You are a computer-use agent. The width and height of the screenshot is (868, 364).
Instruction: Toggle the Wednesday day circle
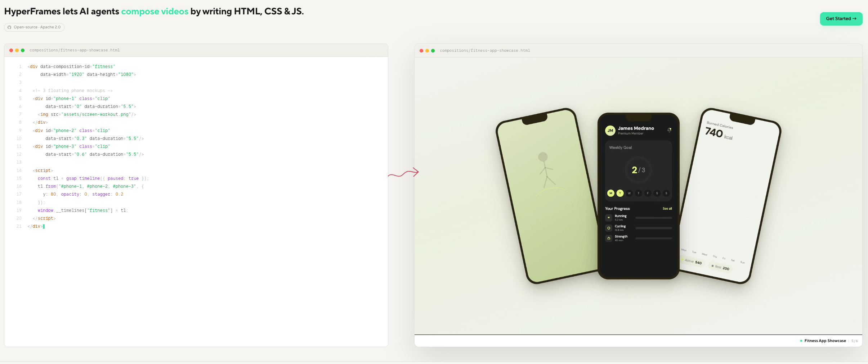click(x=629, y=193)
